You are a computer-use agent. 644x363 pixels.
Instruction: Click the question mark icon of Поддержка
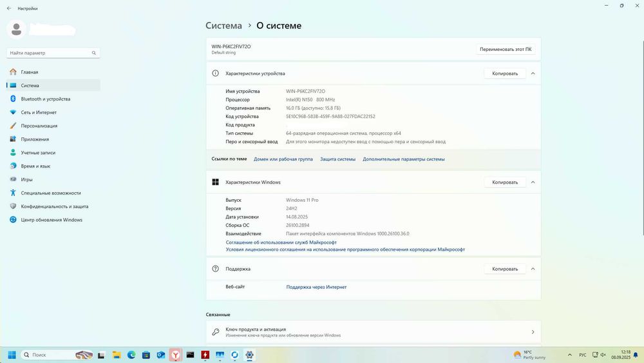click(215, 269)
